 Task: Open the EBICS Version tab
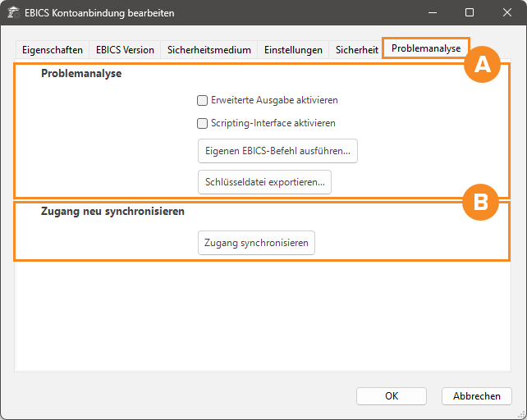pos(125,49)
